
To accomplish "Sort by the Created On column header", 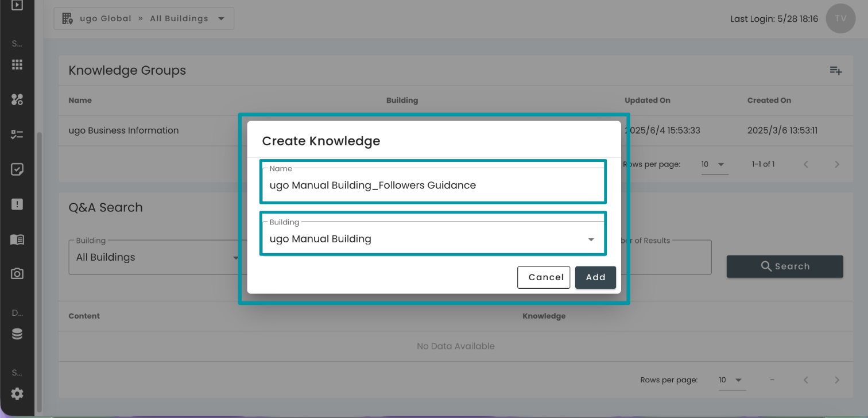I will (x=769, y=100).
